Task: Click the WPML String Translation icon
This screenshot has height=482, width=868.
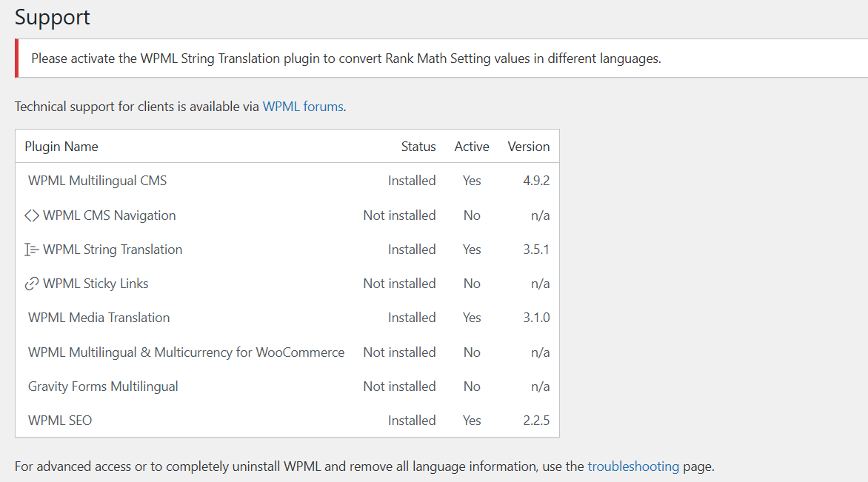Action: point(32,250)
